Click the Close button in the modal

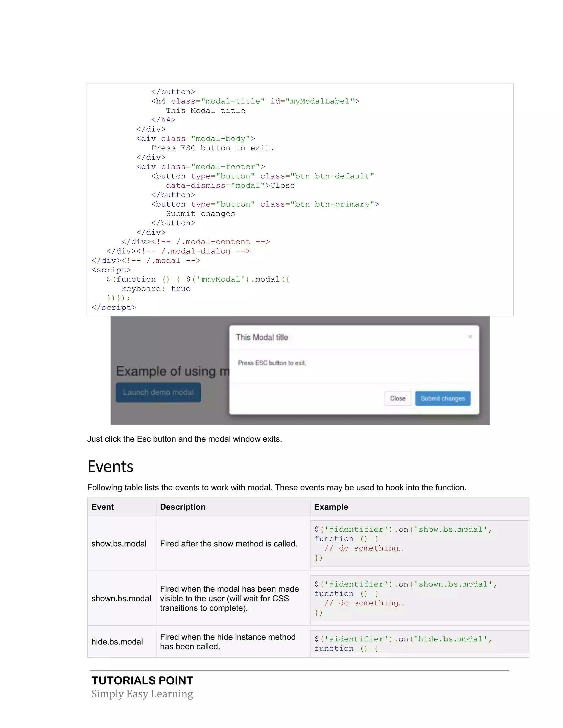coord(398,398)
